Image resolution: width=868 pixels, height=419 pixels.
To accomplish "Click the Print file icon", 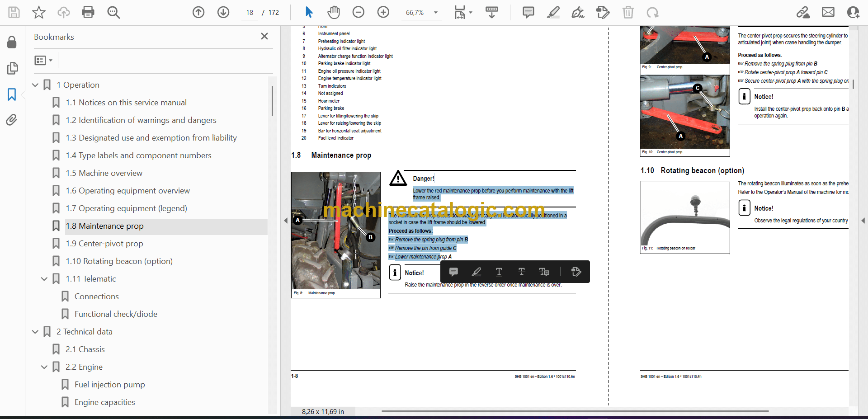I will (x=88, y=12).
